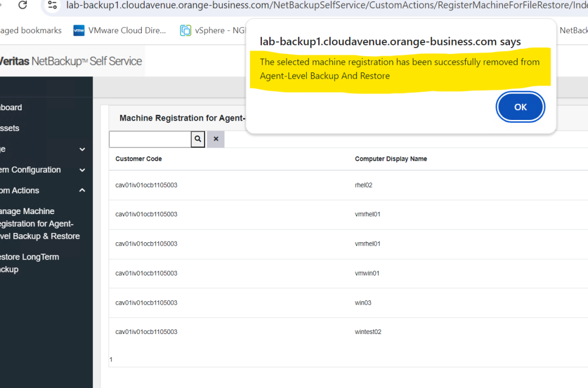The height and width of the screenshot is (388, 588).
Task: Sort by the Customer Code column header
Action: [x=139, y=159]
